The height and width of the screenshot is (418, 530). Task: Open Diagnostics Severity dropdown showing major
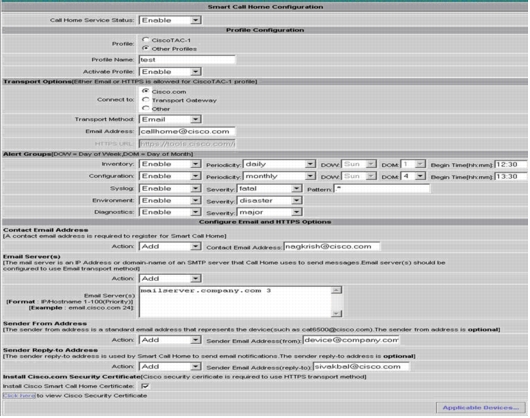coord(269,212)
